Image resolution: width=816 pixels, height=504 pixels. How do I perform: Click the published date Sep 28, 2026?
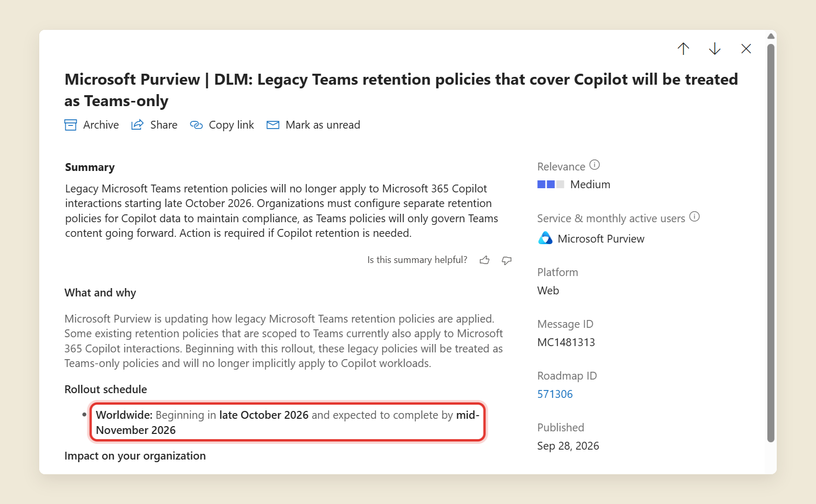click(x=568, y=446)
